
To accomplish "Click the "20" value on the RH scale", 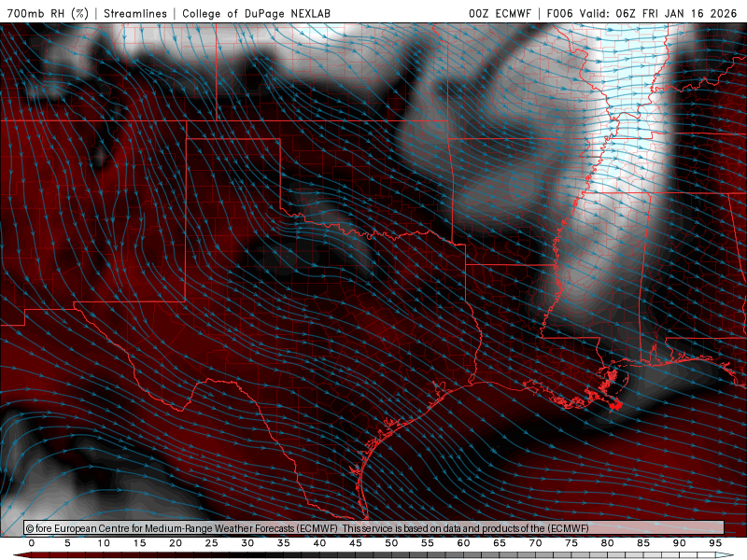I will tap(176, 543).
